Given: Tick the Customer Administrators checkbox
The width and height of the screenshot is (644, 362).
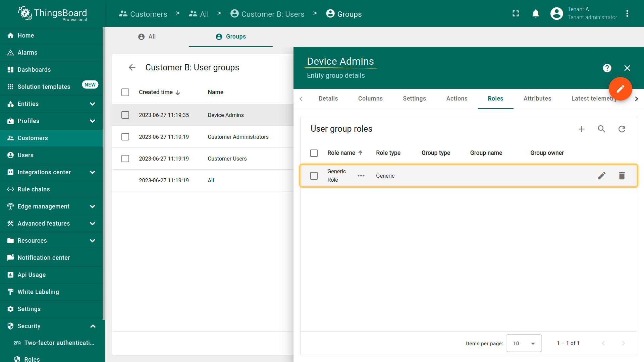Looking at the screenshot, I should [x=125, y=137].
